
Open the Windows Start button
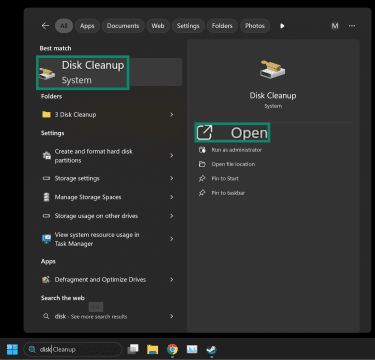tap(12, 349)
